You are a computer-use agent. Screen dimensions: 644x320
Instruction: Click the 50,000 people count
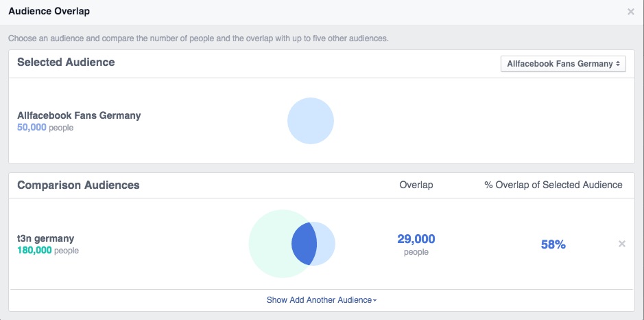point(45,128)
